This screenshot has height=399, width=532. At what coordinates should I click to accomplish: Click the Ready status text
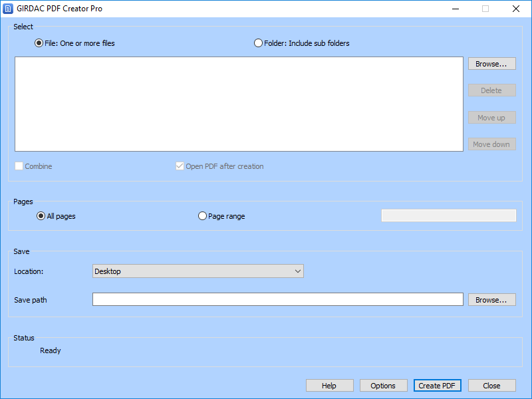[x=51, y=350]
